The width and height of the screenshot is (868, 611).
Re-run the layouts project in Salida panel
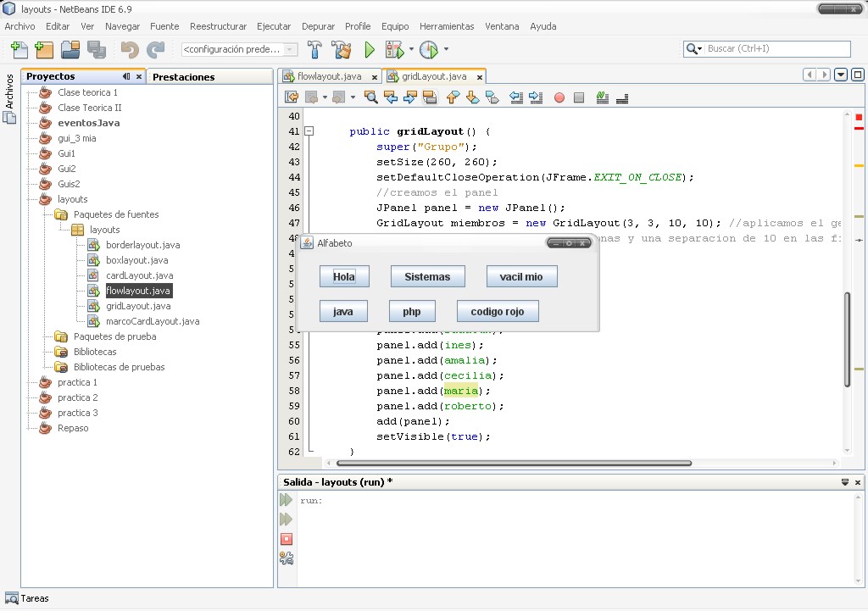click(x=287, y=499)
